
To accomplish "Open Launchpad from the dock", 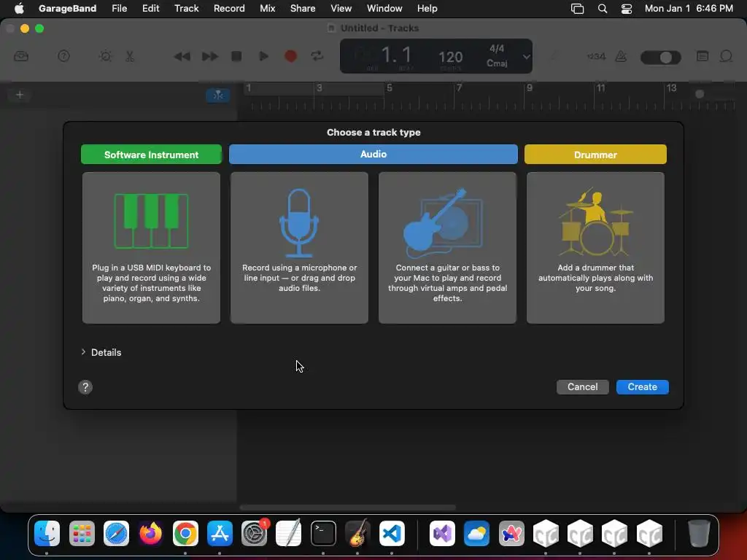I will point(82,533).
